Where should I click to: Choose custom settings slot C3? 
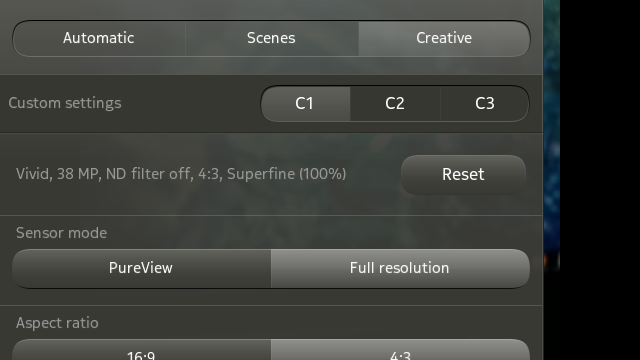pos(484,103)
